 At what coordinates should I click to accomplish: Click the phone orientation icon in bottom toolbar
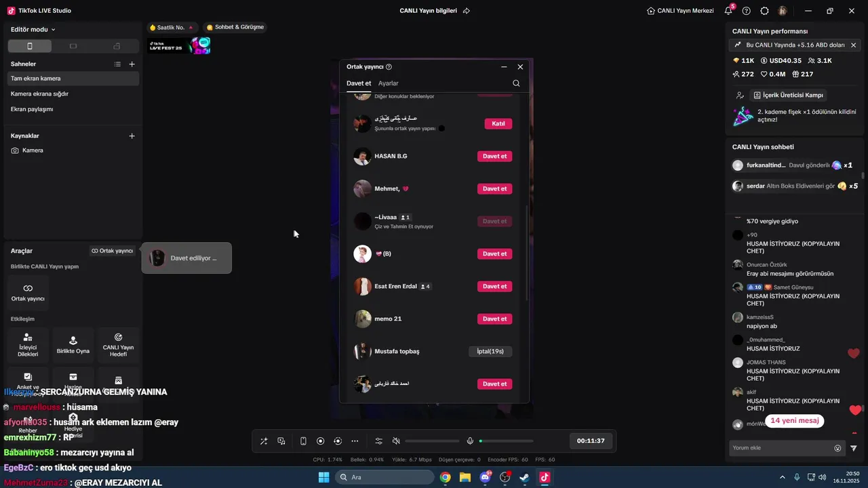click(x=303, y=441)
